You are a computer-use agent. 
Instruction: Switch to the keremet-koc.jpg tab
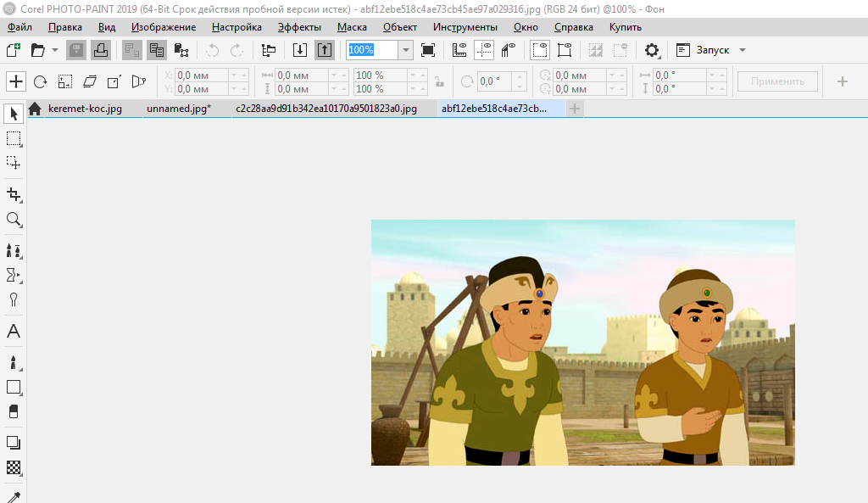pyautogui.click(x=85, y=109)
